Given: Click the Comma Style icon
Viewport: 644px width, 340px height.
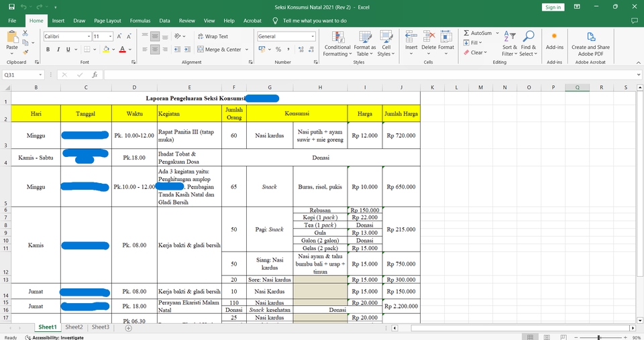Looking at the screenshot, I should (x=288, y=49).
